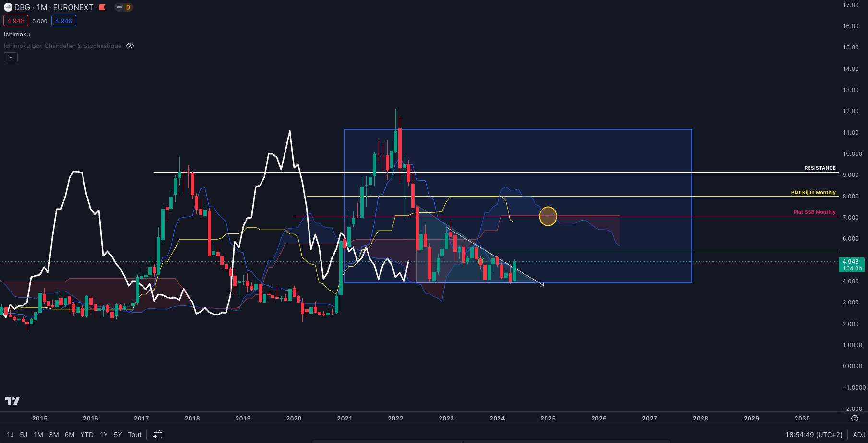Click the red flag icon beside EURONEXT
The image size is (868, 443).
coord(102,7)
